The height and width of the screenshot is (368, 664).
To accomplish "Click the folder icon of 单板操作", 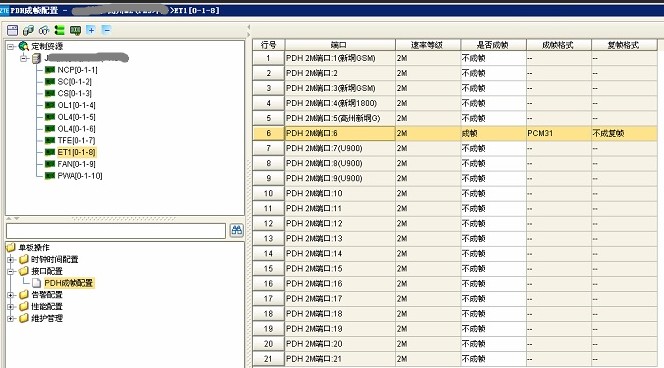I will (x=11, y=247).
